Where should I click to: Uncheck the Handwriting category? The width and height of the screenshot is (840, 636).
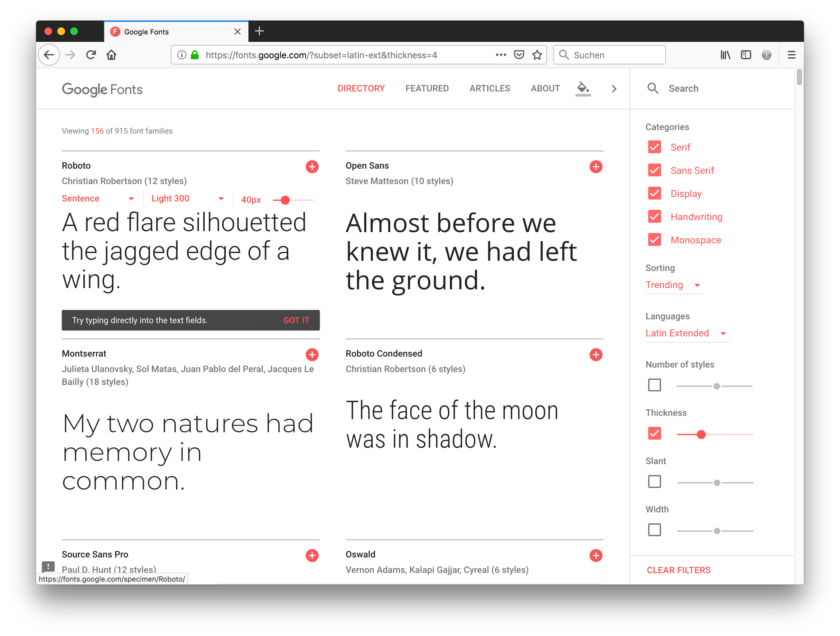click(654, 216)
